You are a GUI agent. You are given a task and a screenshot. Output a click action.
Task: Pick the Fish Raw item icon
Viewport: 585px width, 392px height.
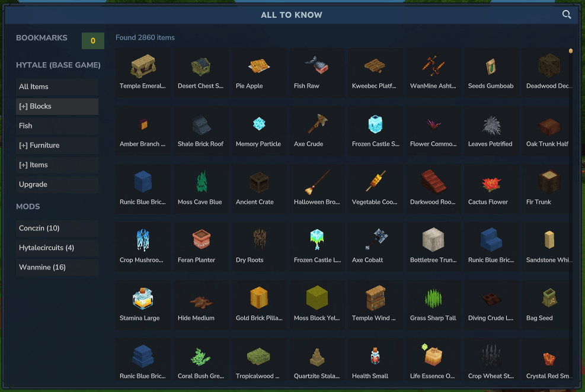pyautogui.click(x=317, y=65)
